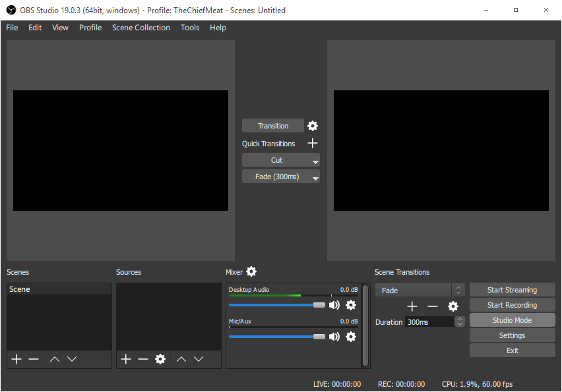Open the Edit menu
The image size is (562, 392).
click(x=35, y=28)
